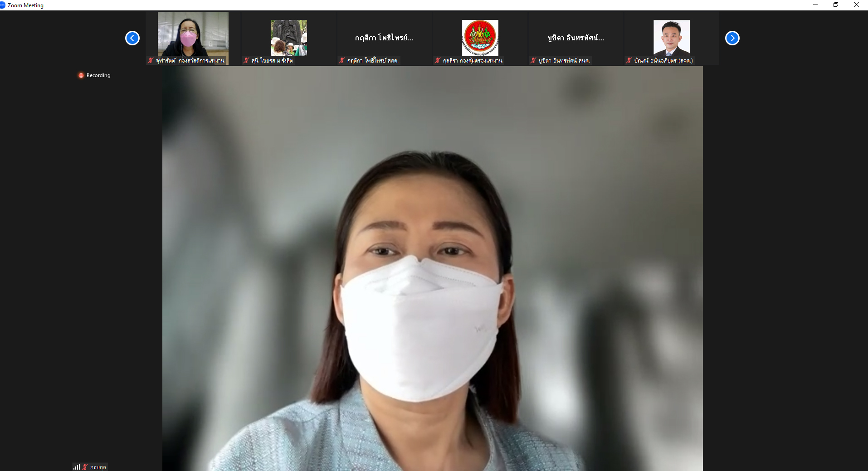
Task: Click muted mic icon beside บูชิตา อินทรทัศน์ สนค.
Action: pyautogui.click(x=533, y=60)
